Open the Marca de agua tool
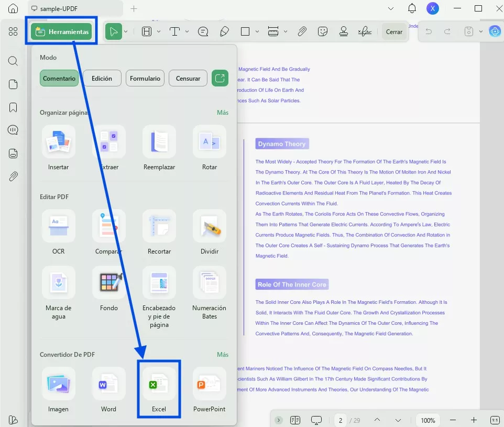This screenshot has height=427, width=504. click(x=59, y=293)
